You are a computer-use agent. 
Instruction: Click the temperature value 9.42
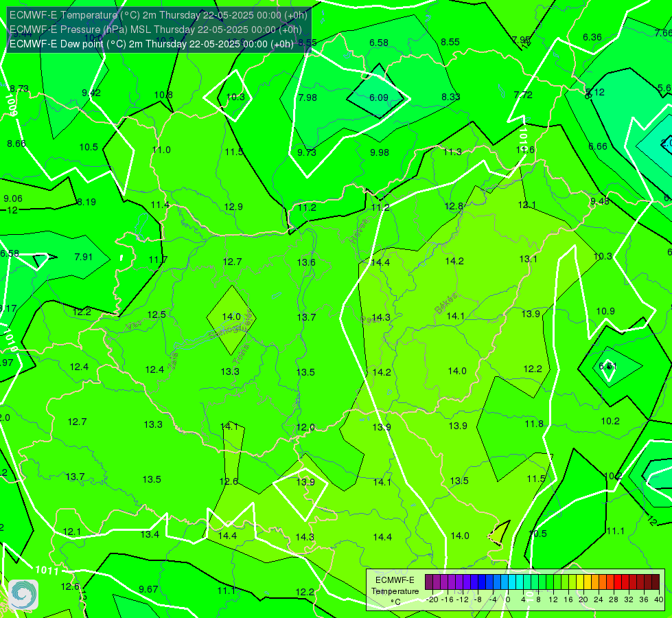(x=91, y=93)
